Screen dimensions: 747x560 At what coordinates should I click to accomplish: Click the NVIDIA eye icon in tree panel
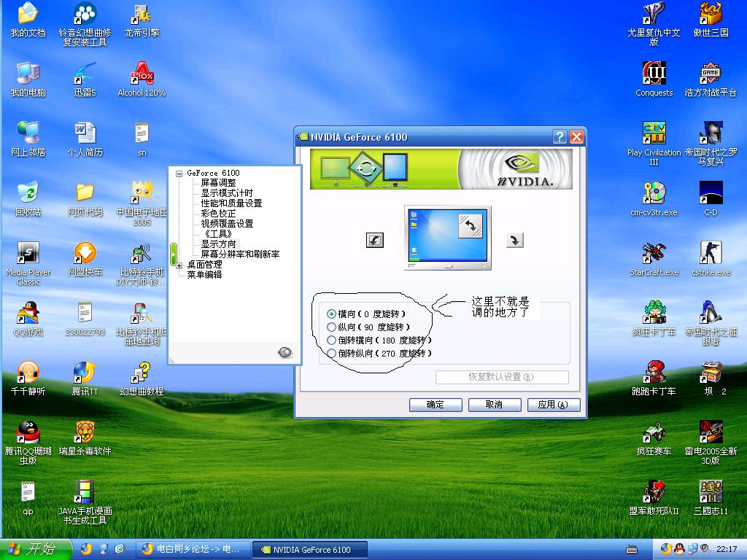pyautogui.click(x=285, y=352)
